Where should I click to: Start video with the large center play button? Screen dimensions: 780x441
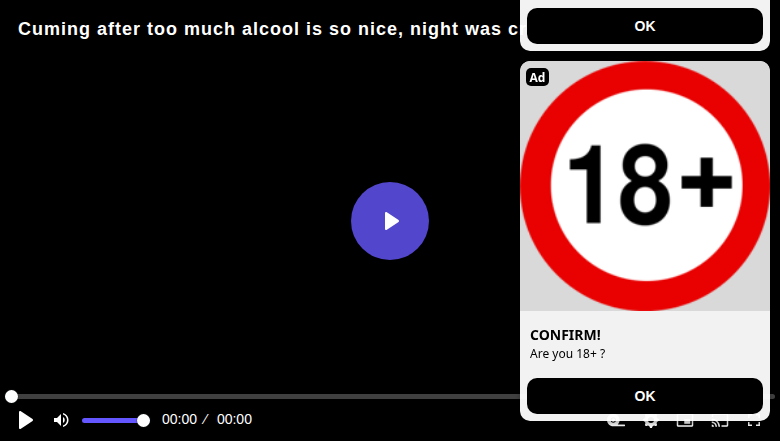[x=390, y=221]
